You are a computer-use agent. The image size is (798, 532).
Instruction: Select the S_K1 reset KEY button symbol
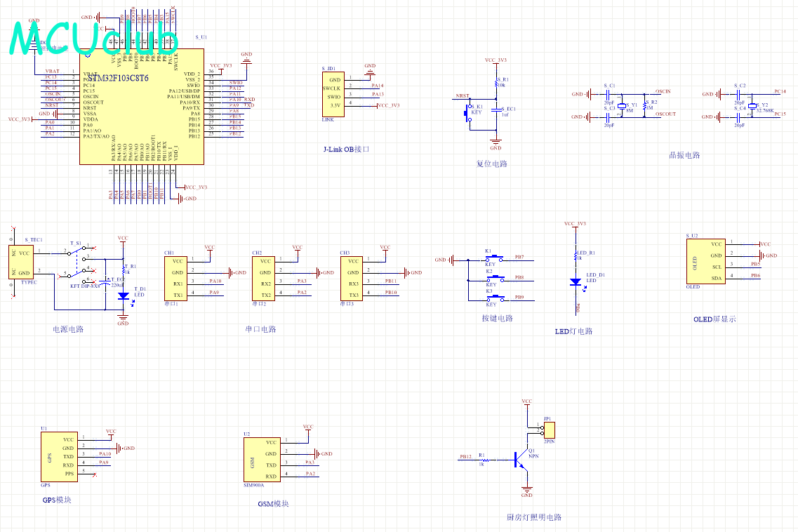coord(467,113)
